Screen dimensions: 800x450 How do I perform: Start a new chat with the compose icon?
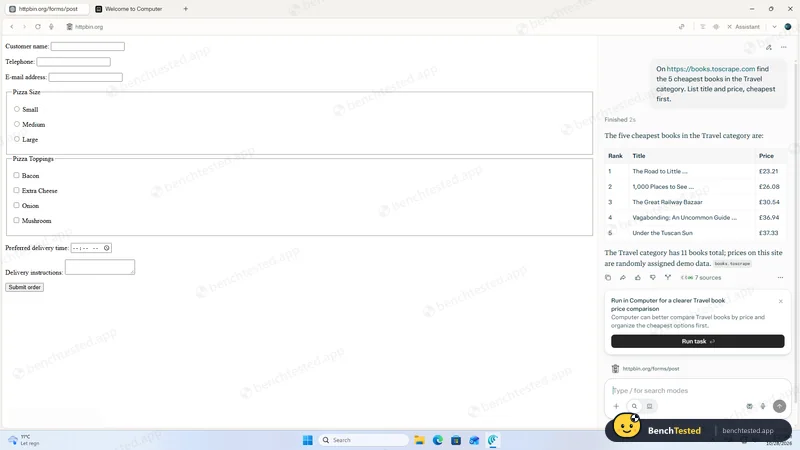click(x=769, y=47)
